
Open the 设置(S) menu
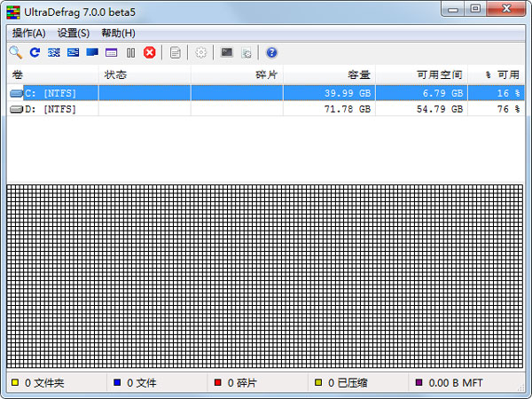tap(74, 34)
